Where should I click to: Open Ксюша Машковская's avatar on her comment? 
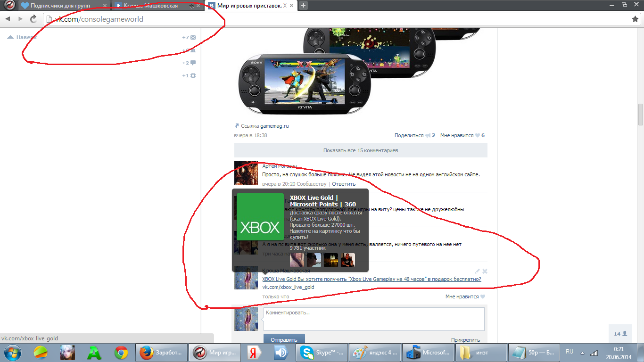click(246, 278)
